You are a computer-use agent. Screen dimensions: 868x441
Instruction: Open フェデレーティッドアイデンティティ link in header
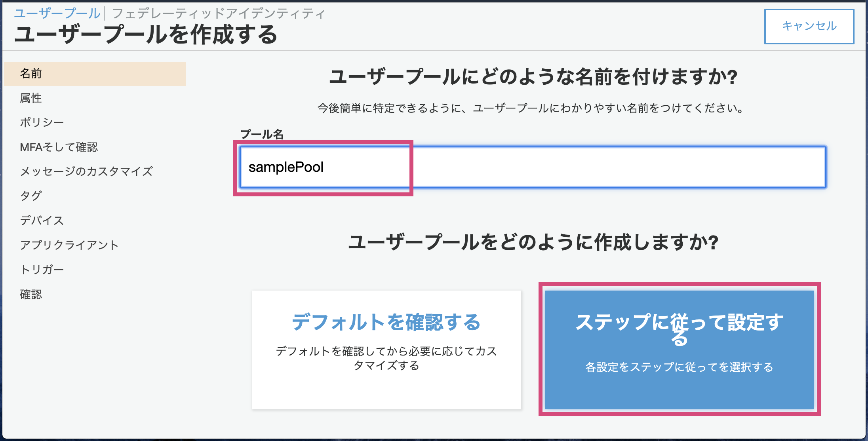pos(219,14)
